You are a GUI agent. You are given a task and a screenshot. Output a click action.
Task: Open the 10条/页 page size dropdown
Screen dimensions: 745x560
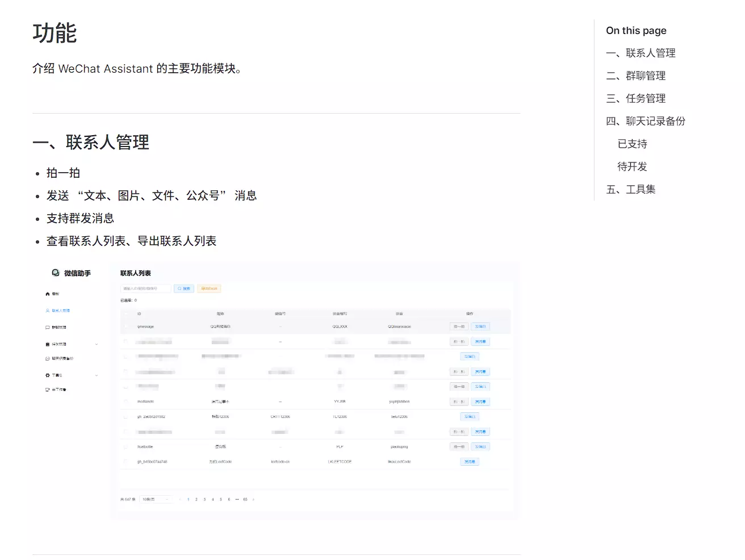pos(156,500)
